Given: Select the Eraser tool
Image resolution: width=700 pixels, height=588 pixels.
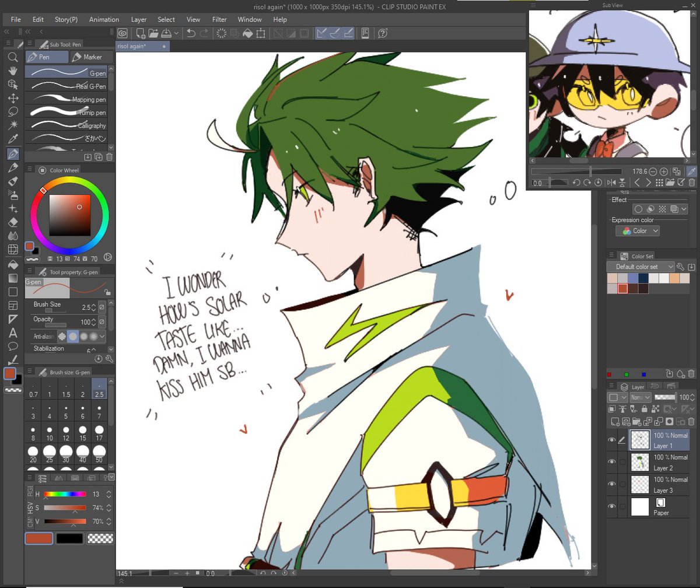Looking at the screenshot, I should pos(13,222).
